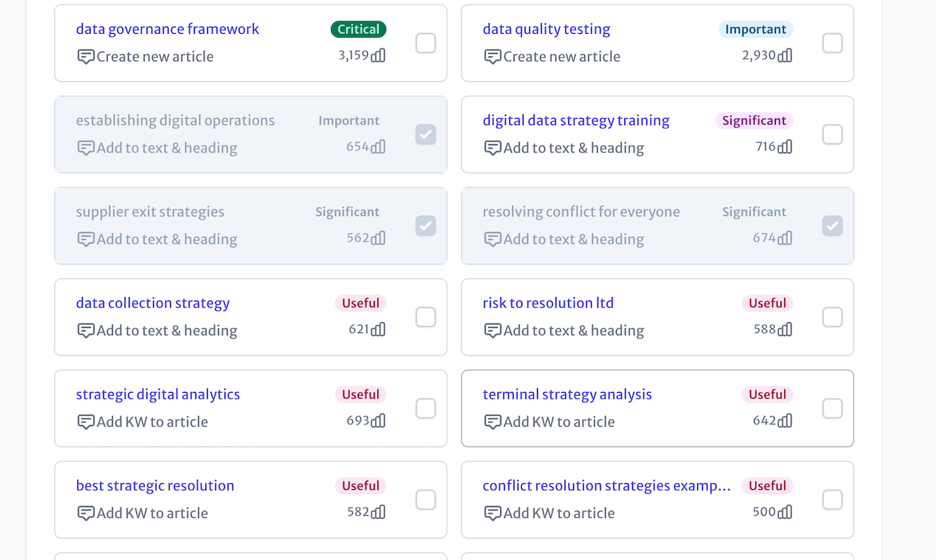Click volume bar-chart icon beside 3,159
936x560 pixels.
378,55
